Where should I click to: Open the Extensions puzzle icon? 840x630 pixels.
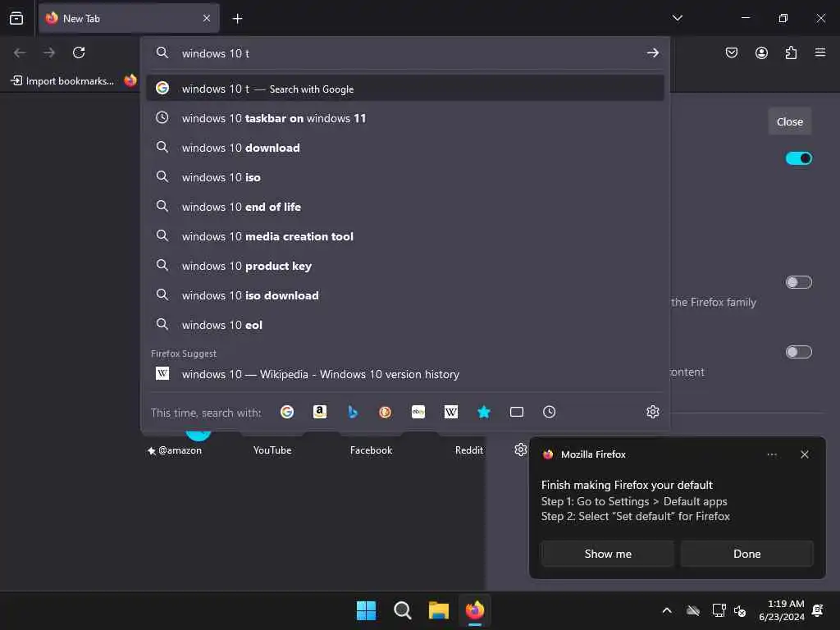(791, 52)
